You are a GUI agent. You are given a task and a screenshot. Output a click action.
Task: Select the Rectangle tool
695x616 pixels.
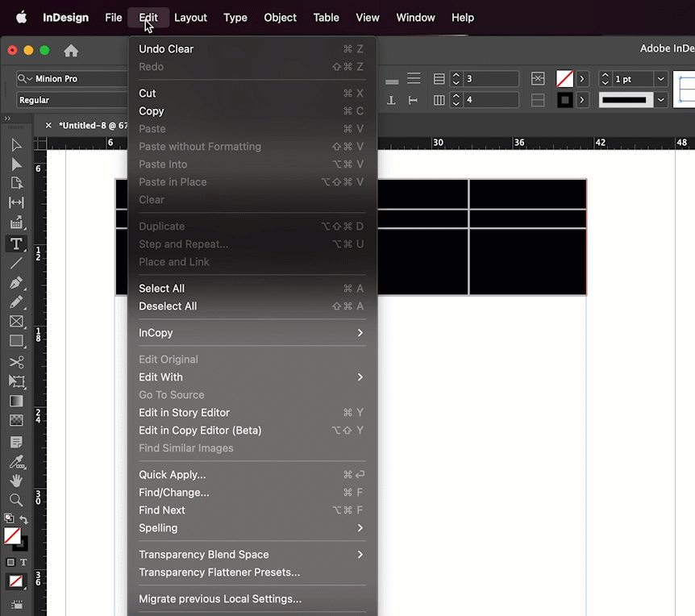16,341
